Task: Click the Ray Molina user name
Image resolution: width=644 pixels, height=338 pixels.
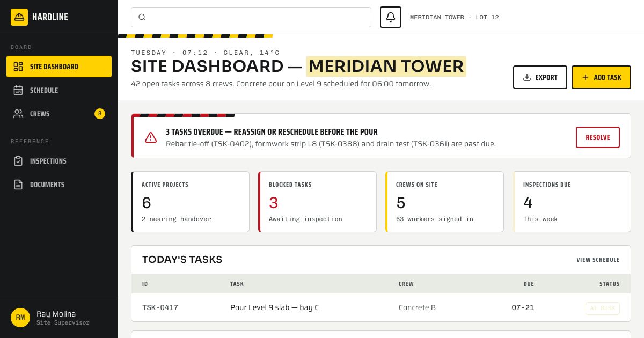Action: click(56, 314)
